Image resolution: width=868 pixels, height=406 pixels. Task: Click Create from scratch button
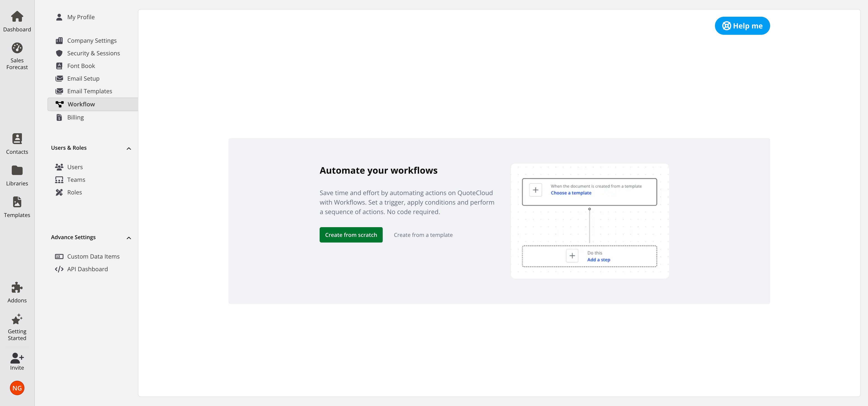pyautogui.click(x=351, y=235)
